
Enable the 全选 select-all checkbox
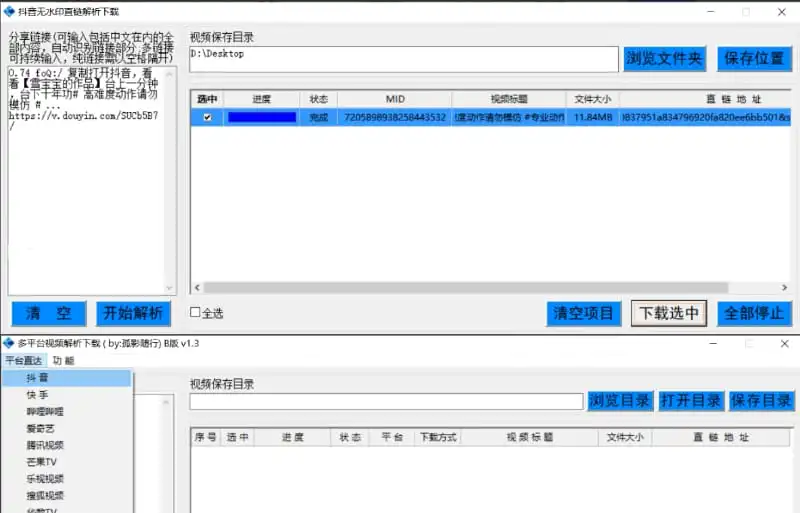[196, 313]
